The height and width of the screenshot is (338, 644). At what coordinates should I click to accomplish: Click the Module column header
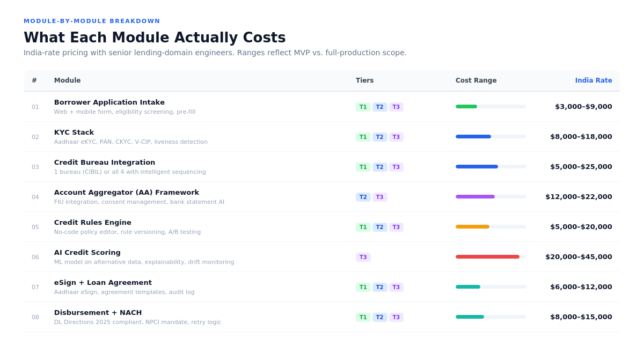point(67,80)
